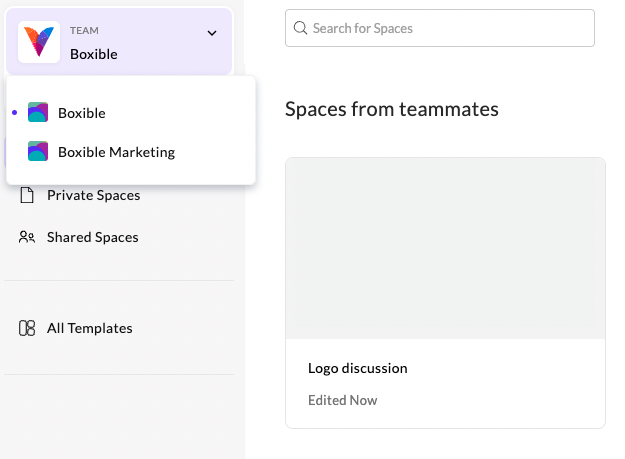The height and width of the screenshot is (459, 625).
Task: Open Private Spaces
Action: click(x=93, y=195)
